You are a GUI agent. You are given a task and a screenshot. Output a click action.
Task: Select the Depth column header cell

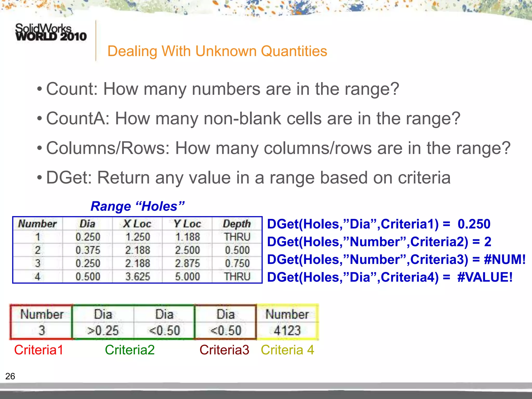[x=237, y=224]
